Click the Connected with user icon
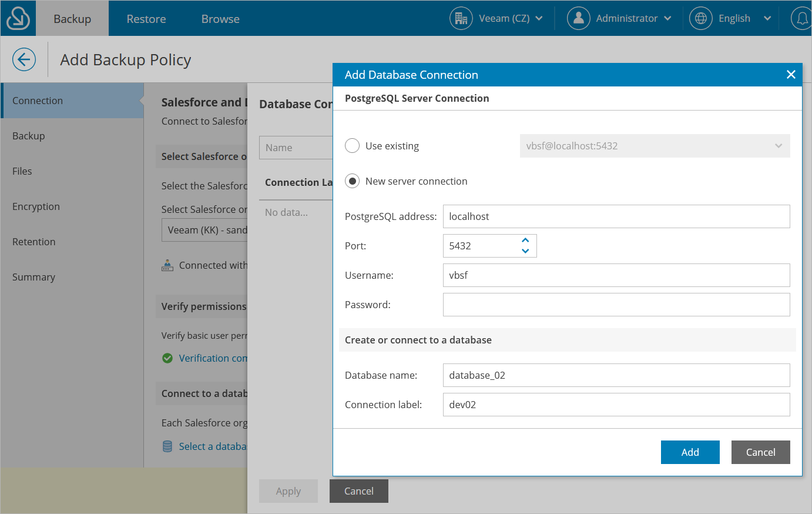The height and width of the screenshot is (514, 812). click(x=167, y=265)
